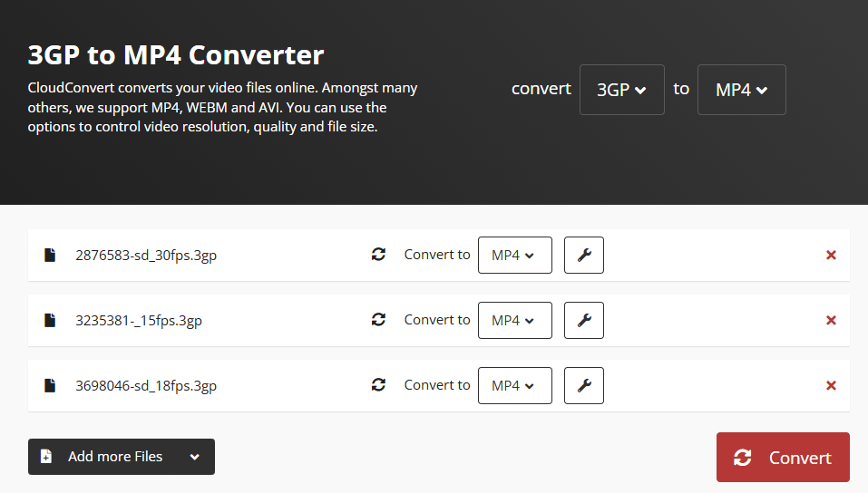Image resolution: width=868 pixels, height=493 pixels.
Task: Open the MP4 target format dropdown in header
Action: pyautogui.click(x=741, y=90)
